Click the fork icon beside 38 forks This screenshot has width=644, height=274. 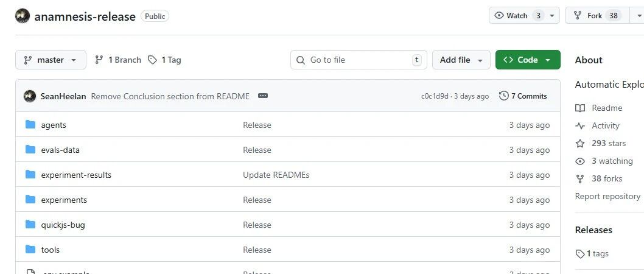pos(580,178)
